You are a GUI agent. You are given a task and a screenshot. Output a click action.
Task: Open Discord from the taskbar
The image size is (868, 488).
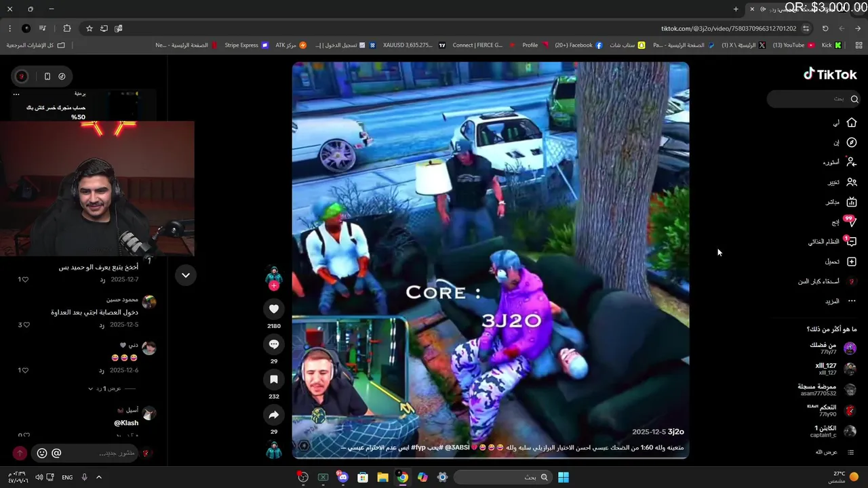click(343, 477)
